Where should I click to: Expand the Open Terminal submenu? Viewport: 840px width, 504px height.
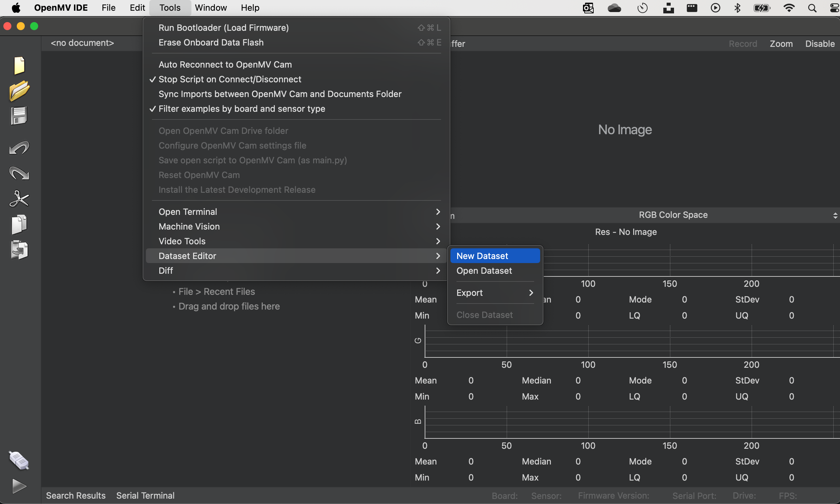296,212
